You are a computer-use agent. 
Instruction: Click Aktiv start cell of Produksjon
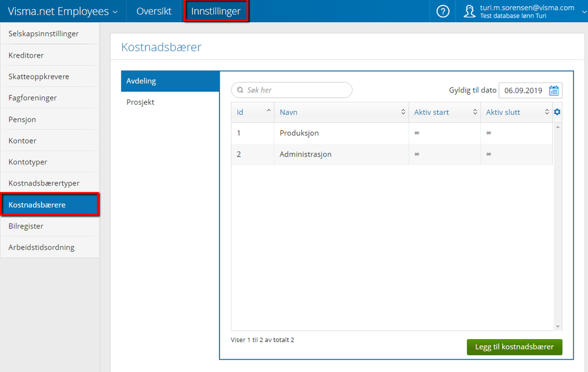[x=445, y=133]
